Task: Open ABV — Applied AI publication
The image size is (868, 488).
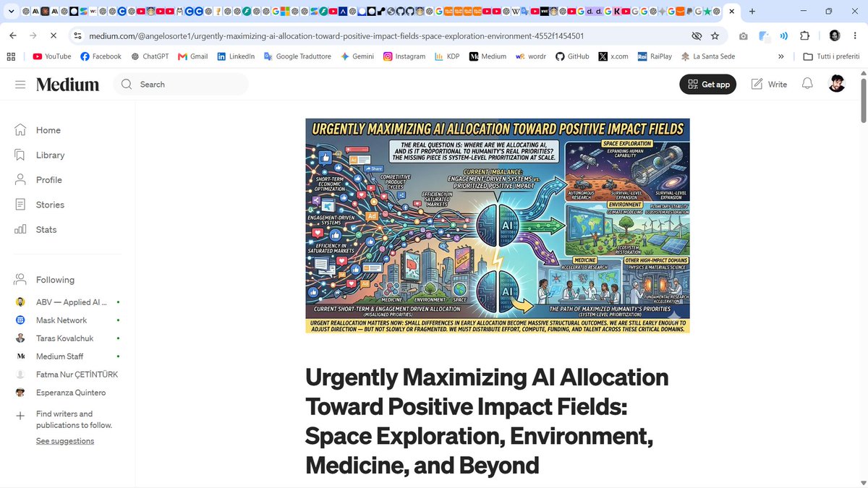Action: (68, 302)
